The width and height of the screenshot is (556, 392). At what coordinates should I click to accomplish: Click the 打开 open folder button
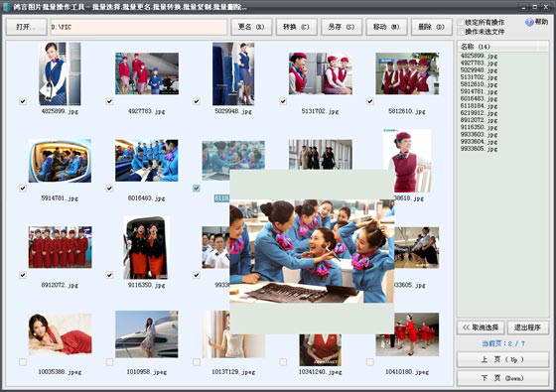tap(26, 27)
